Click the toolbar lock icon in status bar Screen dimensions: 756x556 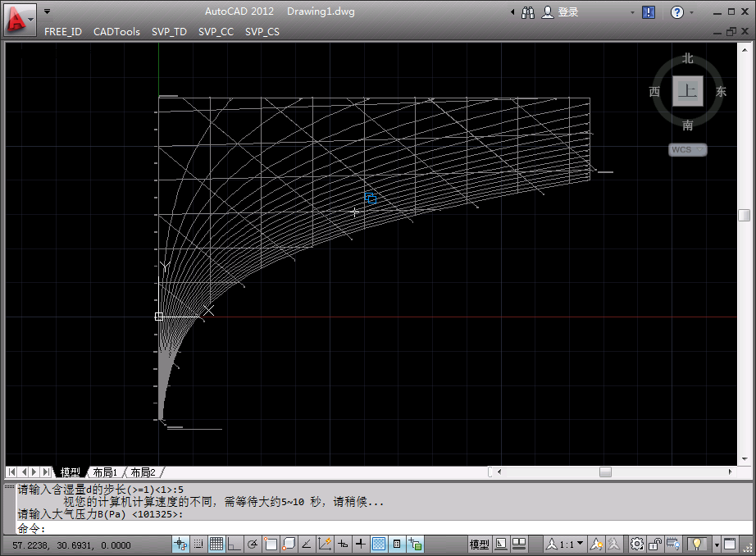pyautogui.click(x=655, y=545)
